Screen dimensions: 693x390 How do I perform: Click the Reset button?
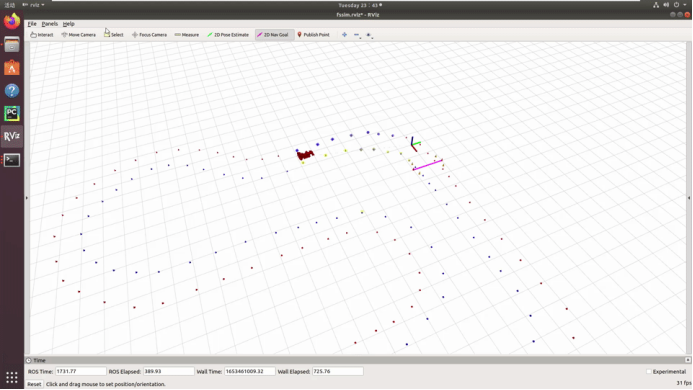pos(34,384)
